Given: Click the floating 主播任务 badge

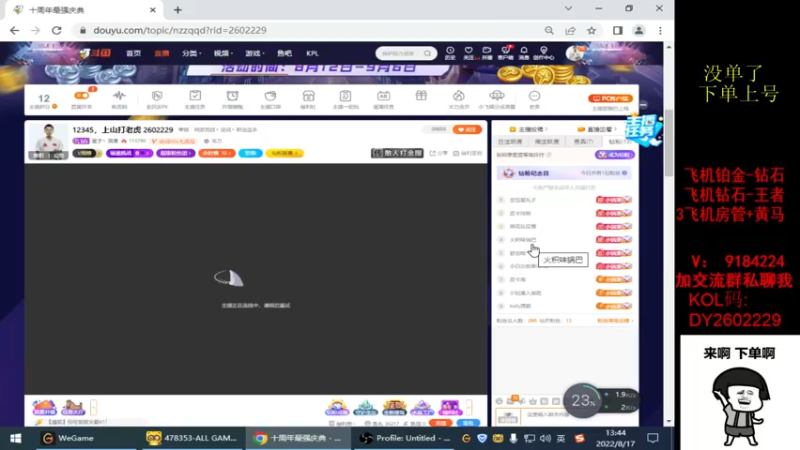Looking at the screenshot, I should 644,130.
